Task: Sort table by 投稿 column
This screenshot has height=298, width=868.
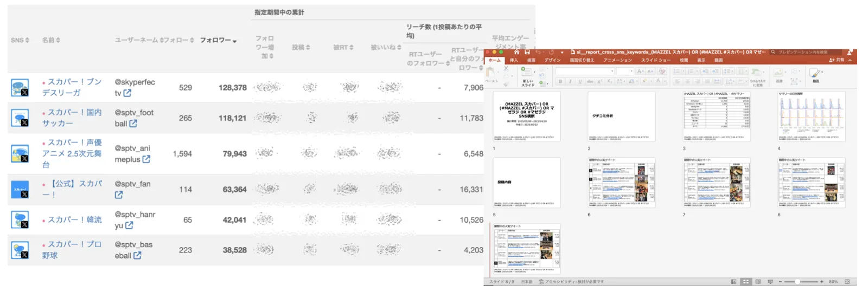Action: click(x=301, y=48)
